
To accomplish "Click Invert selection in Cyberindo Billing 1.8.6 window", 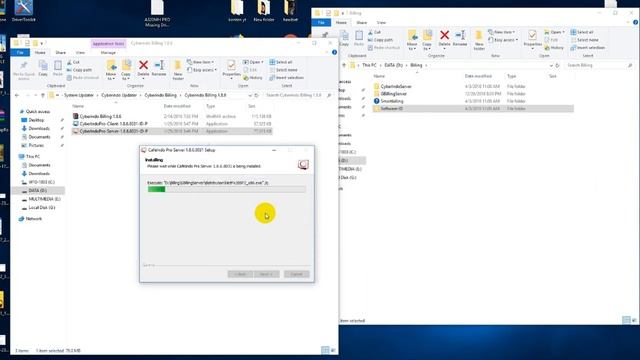I will point(287,78).
